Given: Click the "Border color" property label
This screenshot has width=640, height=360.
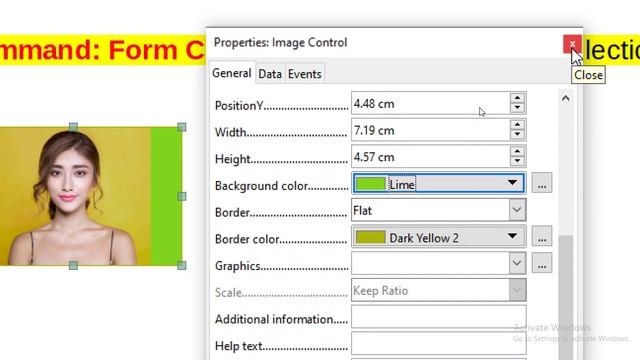Looking at the screenshot, I should 247,239.
